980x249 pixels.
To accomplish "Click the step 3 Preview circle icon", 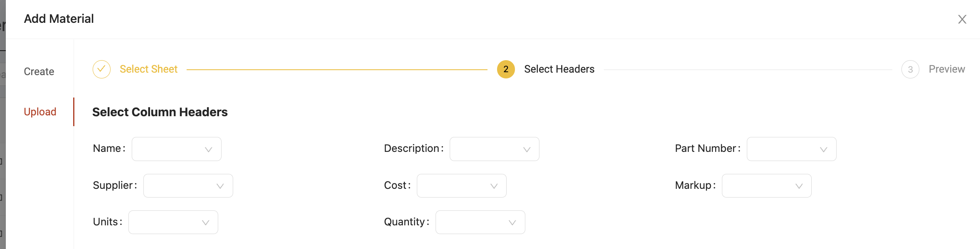I will [x=910, y=69].
